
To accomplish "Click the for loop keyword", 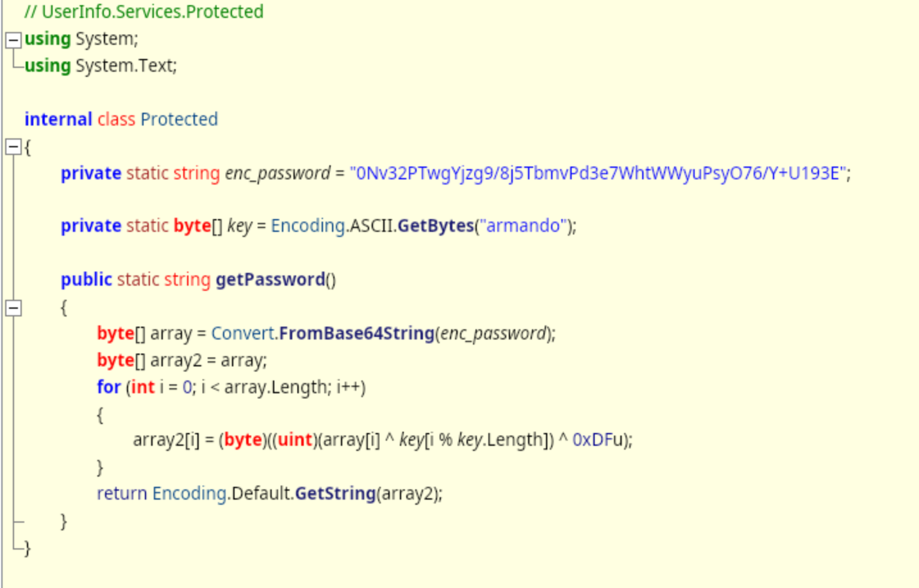I will (x=109, y=387).
